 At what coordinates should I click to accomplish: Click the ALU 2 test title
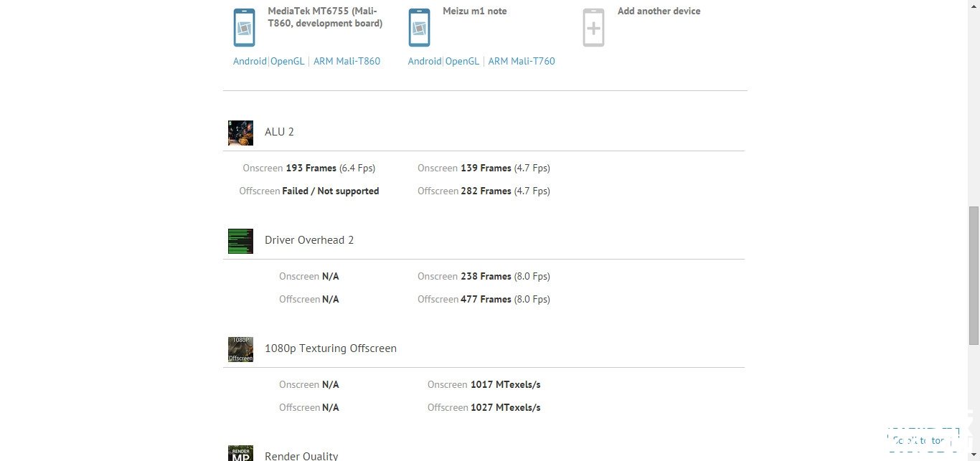(x=279, y=132)
